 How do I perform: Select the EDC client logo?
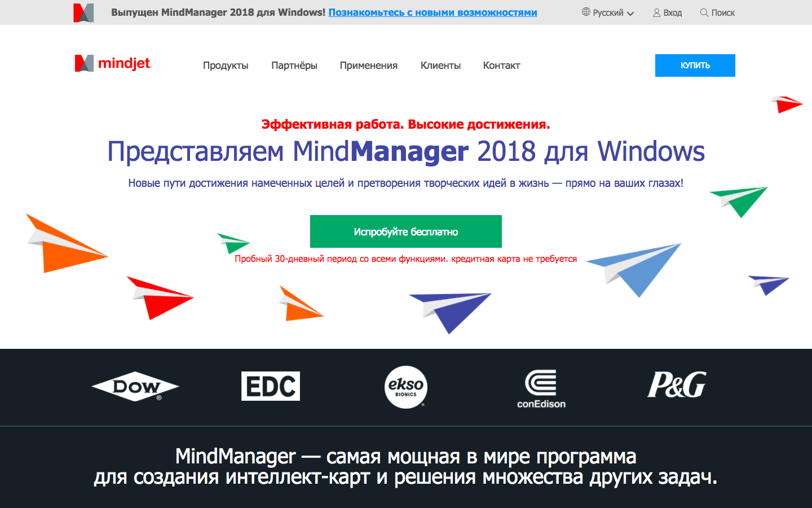pos(271,386)
